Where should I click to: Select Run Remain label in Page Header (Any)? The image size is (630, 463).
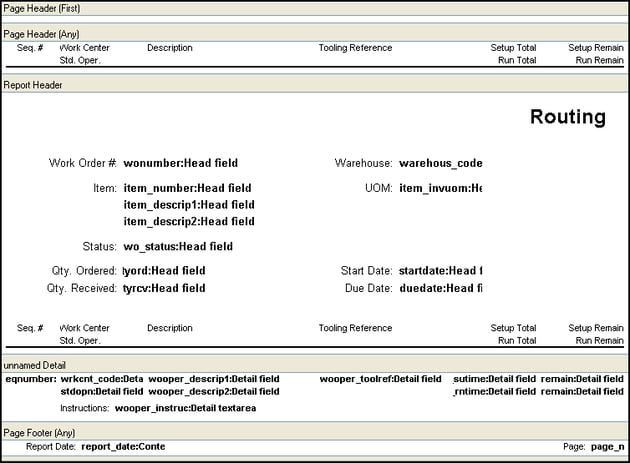tap(599, 60)
